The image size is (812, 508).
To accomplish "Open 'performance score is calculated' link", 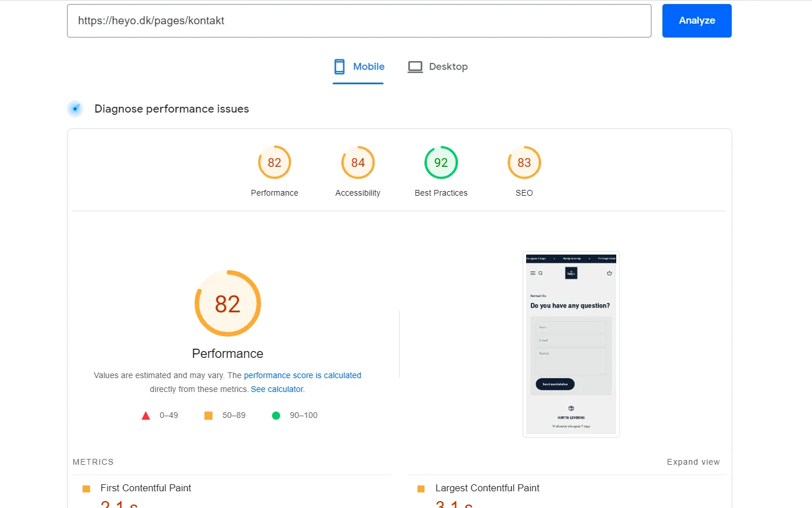I will pyautogui.click(x=303, y=375).
